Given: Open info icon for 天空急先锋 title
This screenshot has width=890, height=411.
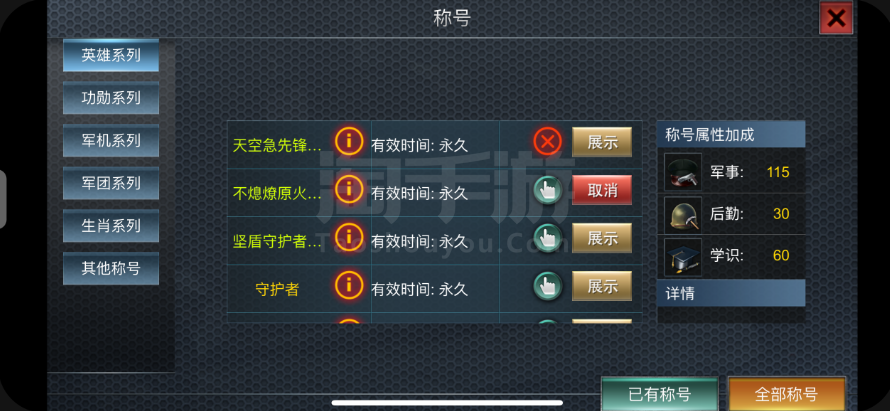Looking at the screenshot, I should 349,141.
